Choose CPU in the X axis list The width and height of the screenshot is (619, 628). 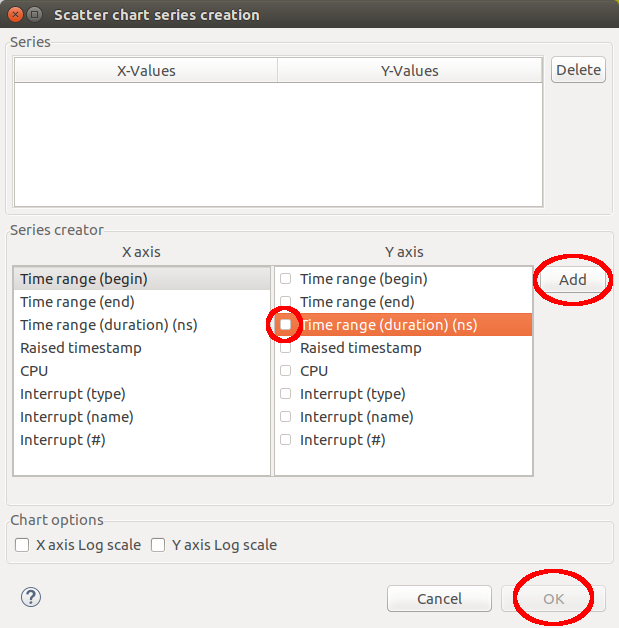pyautogui.click(x=34, y=371)
